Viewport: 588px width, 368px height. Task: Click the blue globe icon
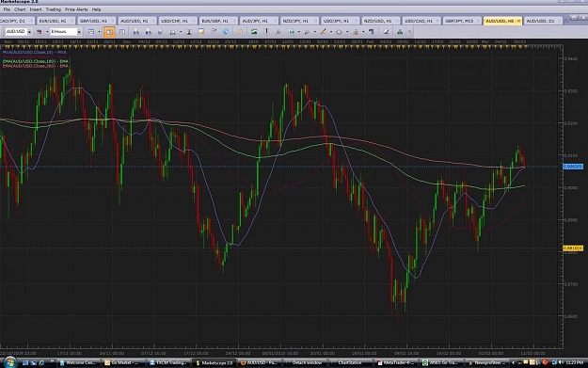click(226, 32)
